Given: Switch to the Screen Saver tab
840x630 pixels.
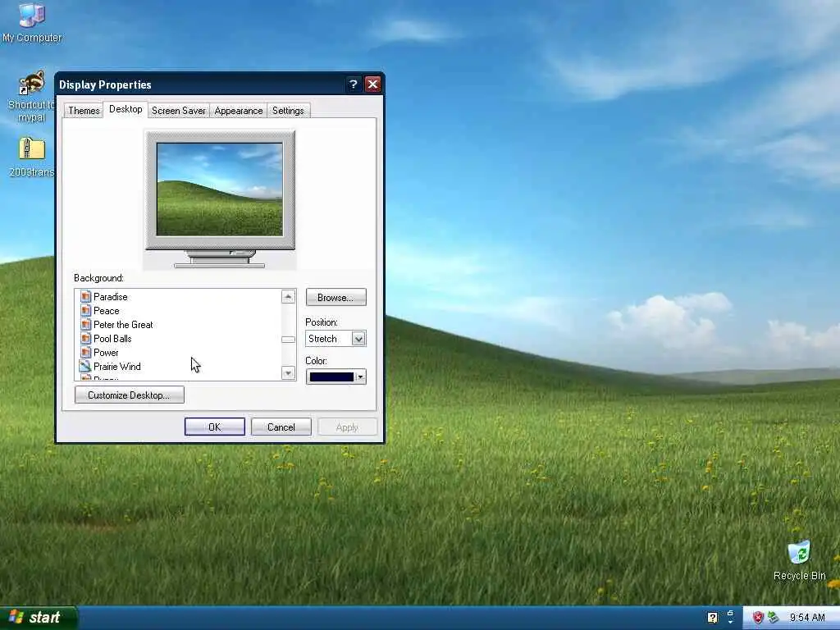Looking at the screenshot, I should [178, 111].
